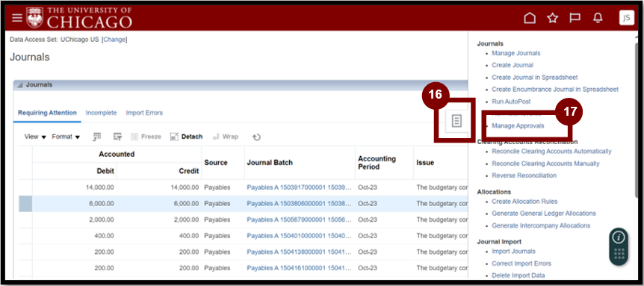Open Import Journals link
The image size is (644, 286).
(513, 251)
